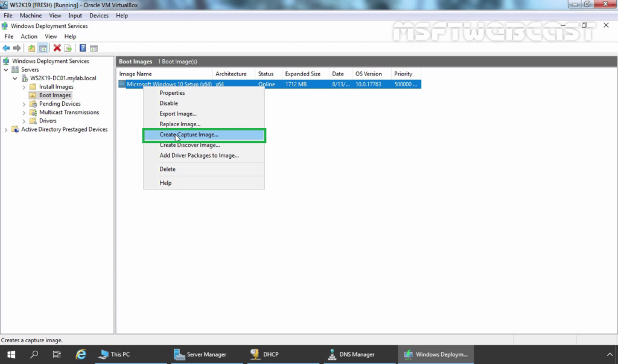Sort by the OS Version column header

(372, 74)
